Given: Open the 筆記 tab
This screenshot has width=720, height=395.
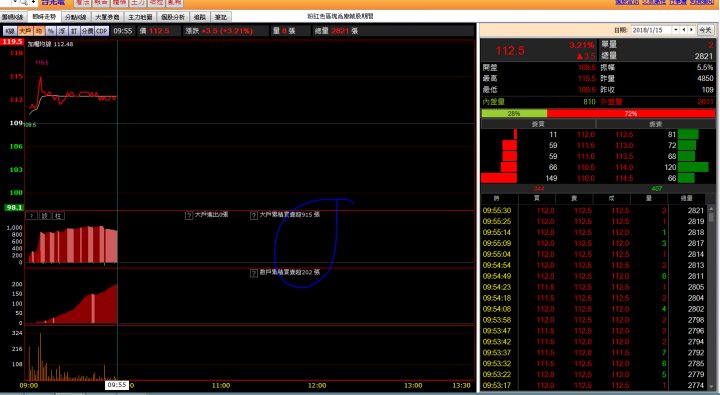Looking at the screenshot, I should [221, 17].
